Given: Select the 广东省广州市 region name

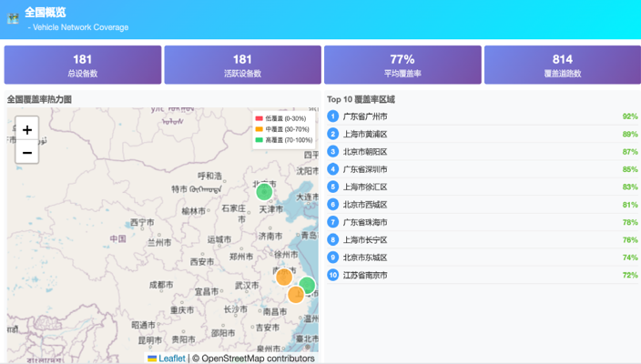Looking at the screenshot, I should pyautogui.click(x=365, y=116).
